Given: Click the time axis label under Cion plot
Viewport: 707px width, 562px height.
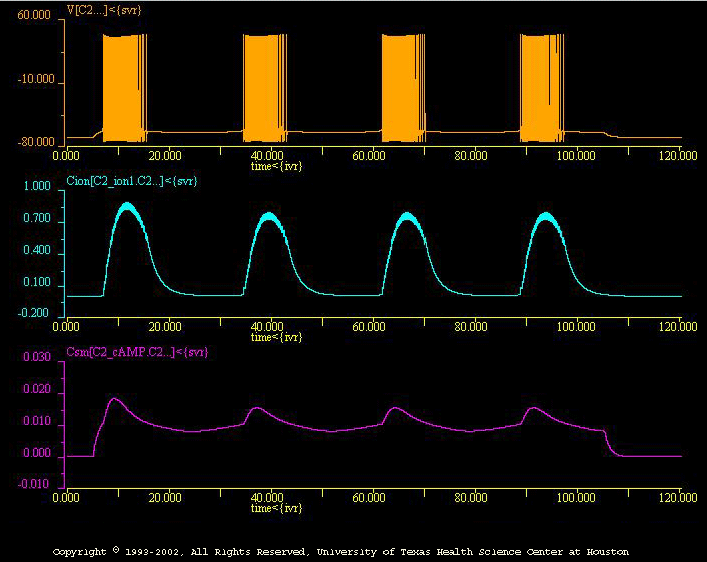Looking at the screenshot, I should tap(276, 337).
